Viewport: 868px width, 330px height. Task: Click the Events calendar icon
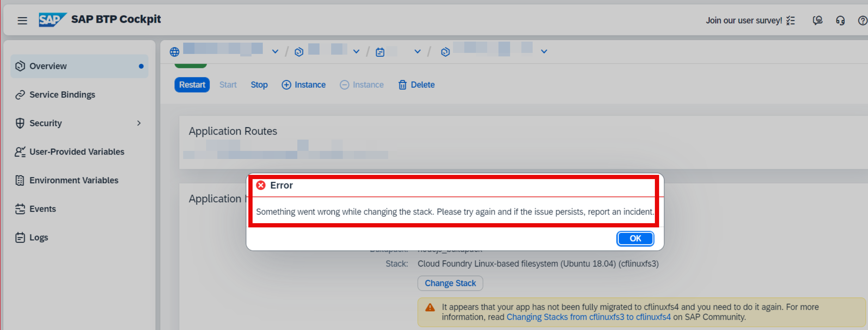pyautogui.click(x=20, y=209)
